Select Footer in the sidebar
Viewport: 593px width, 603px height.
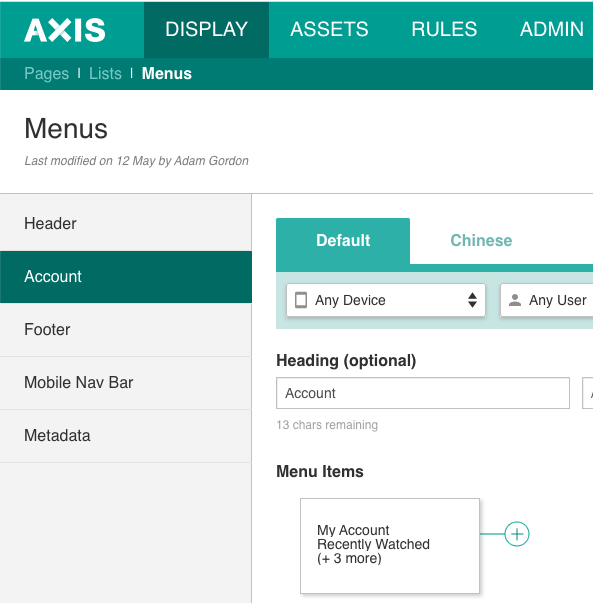coord(126,330)
